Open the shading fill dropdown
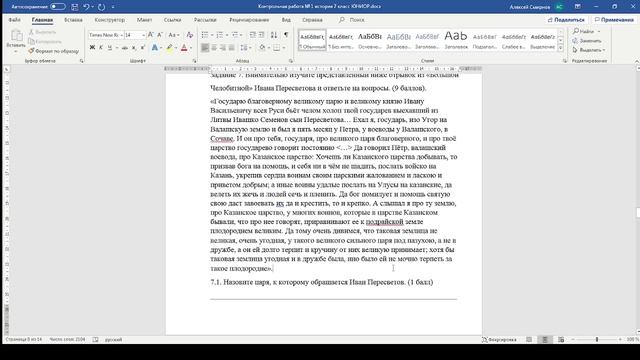 click(x=268, y=48)
